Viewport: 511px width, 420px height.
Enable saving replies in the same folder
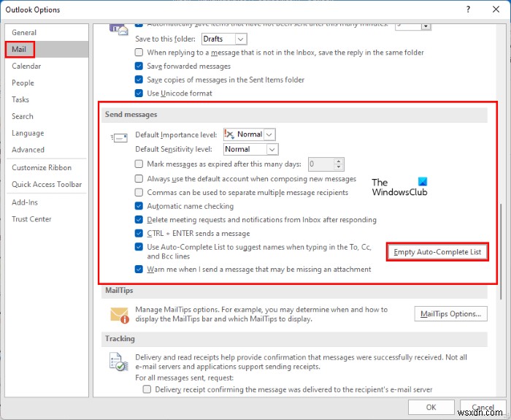coord(139,53)
